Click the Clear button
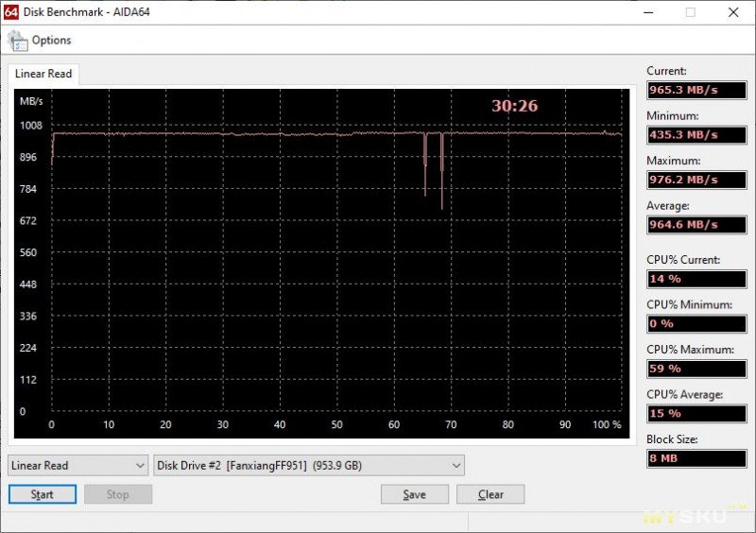This screenshot has width=756, height=533. (x=490, y=494)
